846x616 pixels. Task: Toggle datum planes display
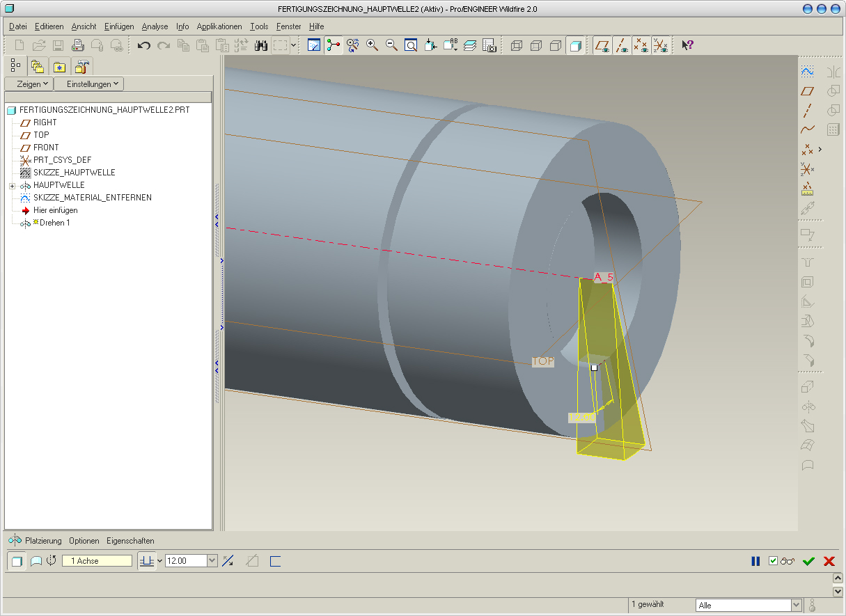(602, 45)
